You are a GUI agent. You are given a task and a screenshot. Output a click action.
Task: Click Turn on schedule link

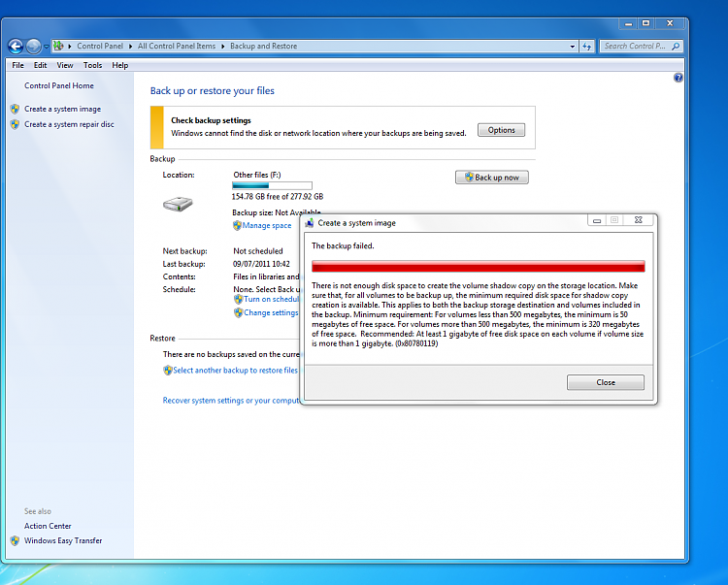(x=272, y=299)
